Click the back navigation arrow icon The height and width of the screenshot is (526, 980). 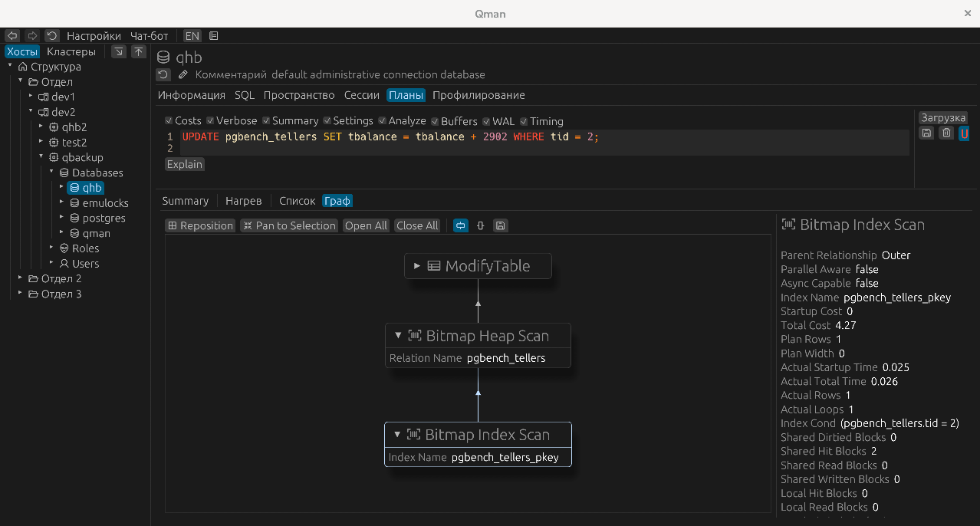coord(12,36)
